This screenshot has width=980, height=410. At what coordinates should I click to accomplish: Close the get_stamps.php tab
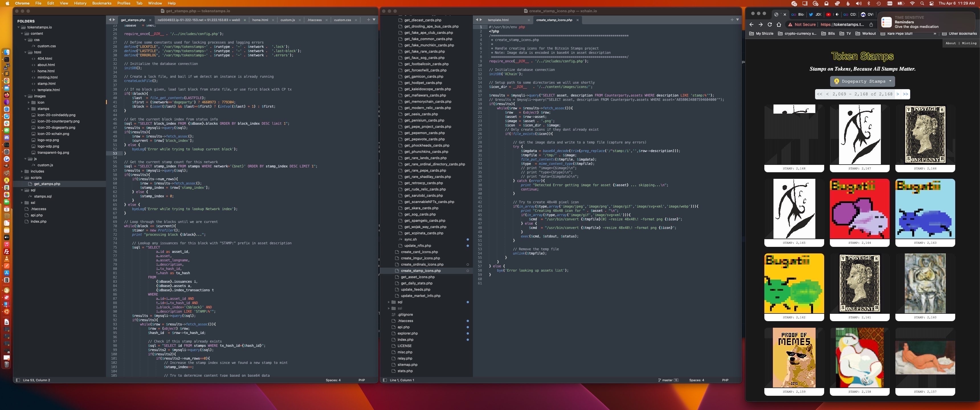(x=150, y=20)
